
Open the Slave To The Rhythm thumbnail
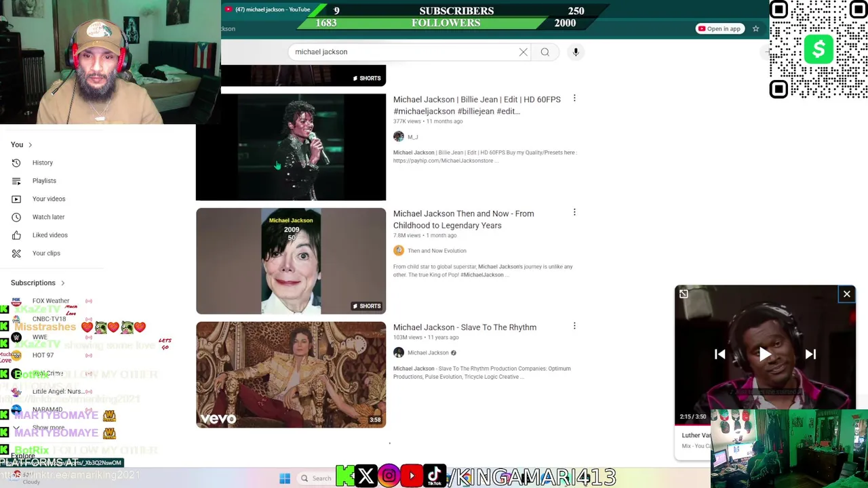point(291,375)
